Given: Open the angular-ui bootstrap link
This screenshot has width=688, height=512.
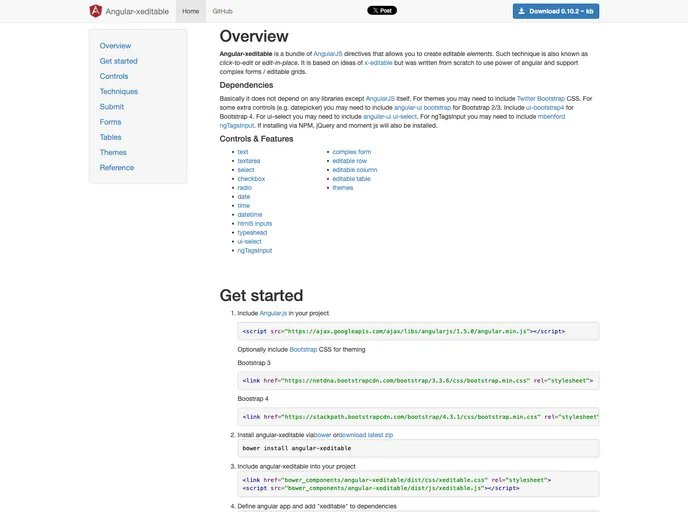Looking at the screenshot, I should coord(422,107).
